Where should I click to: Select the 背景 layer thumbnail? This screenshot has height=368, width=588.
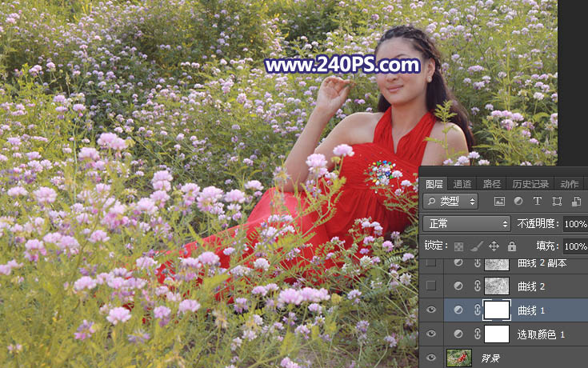coord(460,357)
